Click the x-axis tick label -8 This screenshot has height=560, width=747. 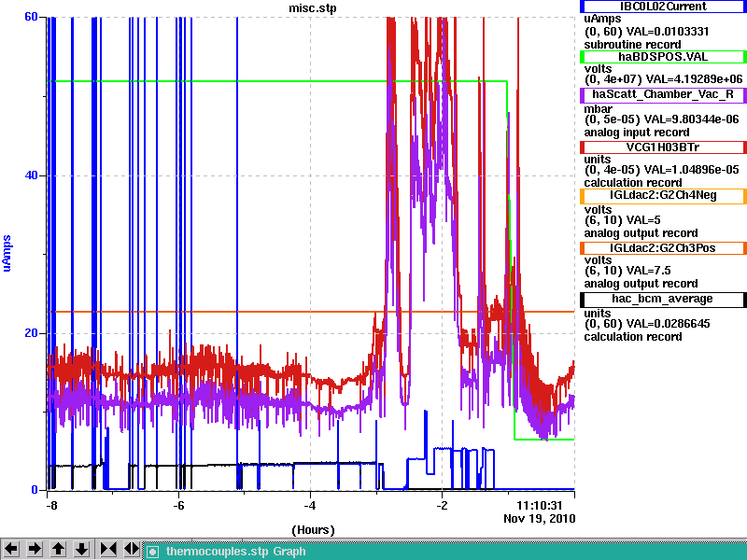coord(51,505)
